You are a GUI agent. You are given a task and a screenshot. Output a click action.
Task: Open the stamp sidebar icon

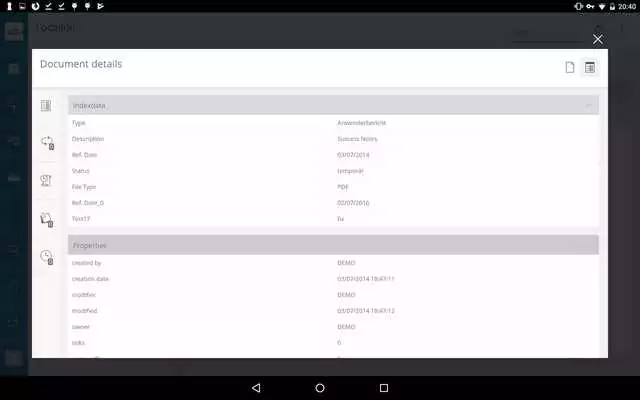pyautogui.click(x=46, y=180)
